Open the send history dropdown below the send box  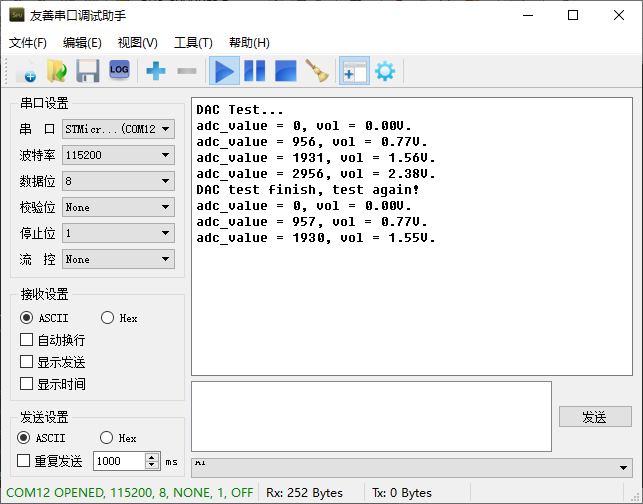point(412,468)
